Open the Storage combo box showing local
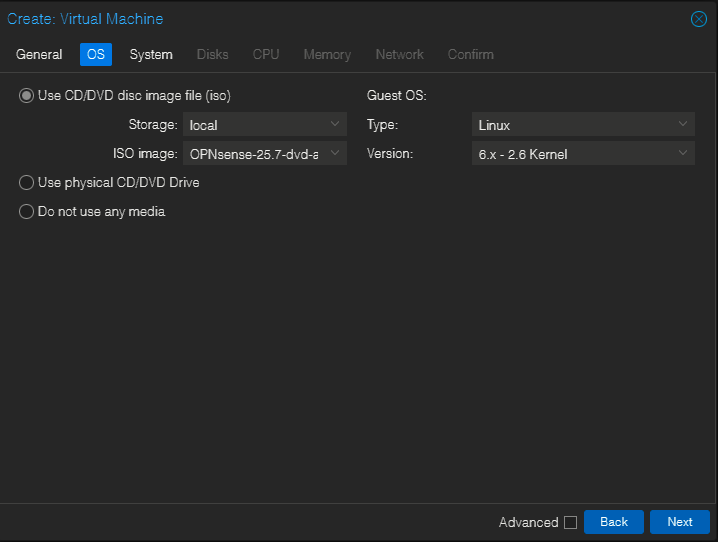The image size is (718, 542). (x=265, y=124)
